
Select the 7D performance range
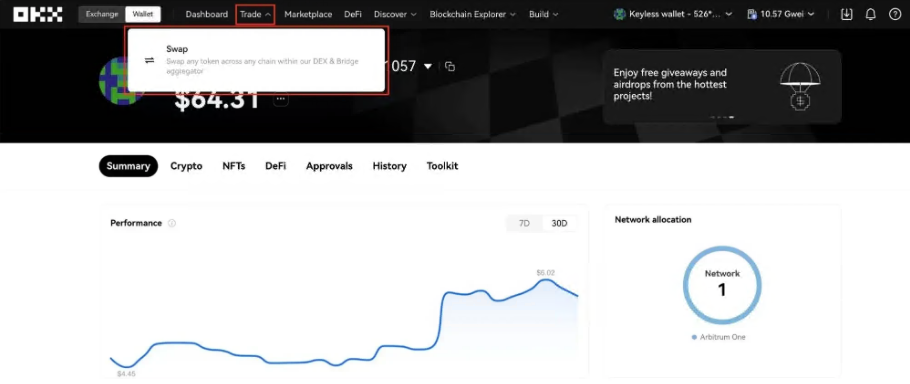[x=524, y=223]
